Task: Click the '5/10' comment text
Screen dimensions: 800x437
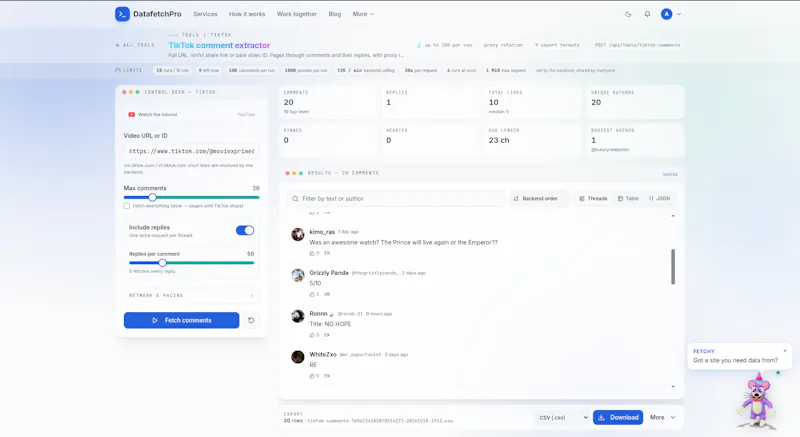Action: pyautogui.click(x=315, y=284)
